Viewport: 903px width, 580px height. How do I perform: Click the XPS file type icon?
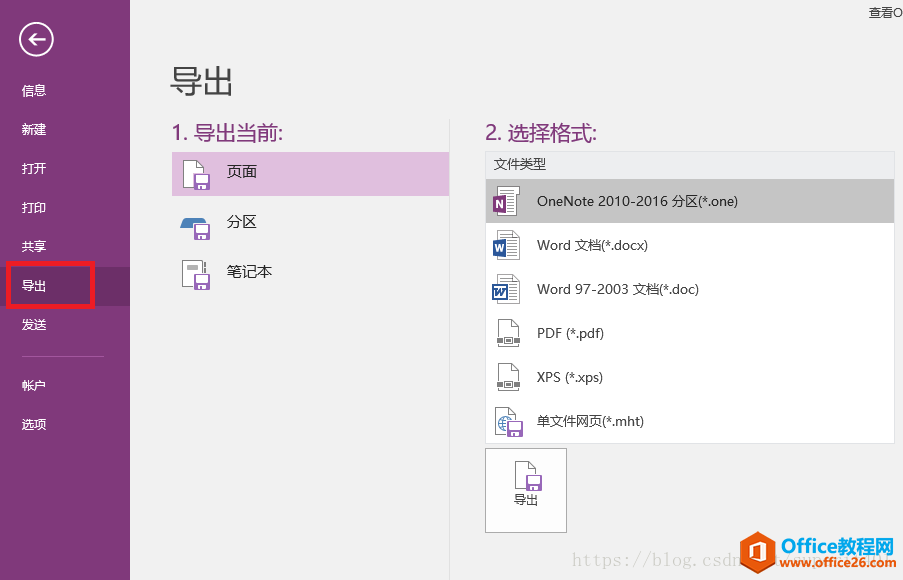click(507, 377)
